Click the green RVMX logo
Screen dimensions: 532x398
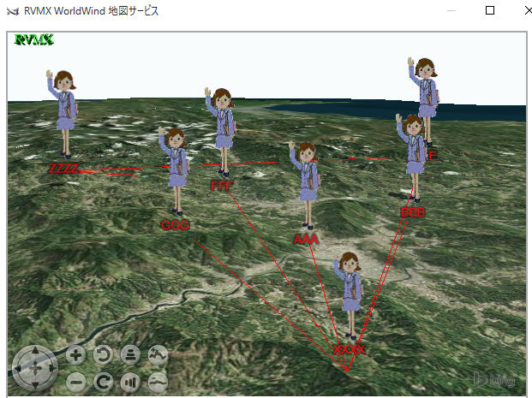click(34, 39)
